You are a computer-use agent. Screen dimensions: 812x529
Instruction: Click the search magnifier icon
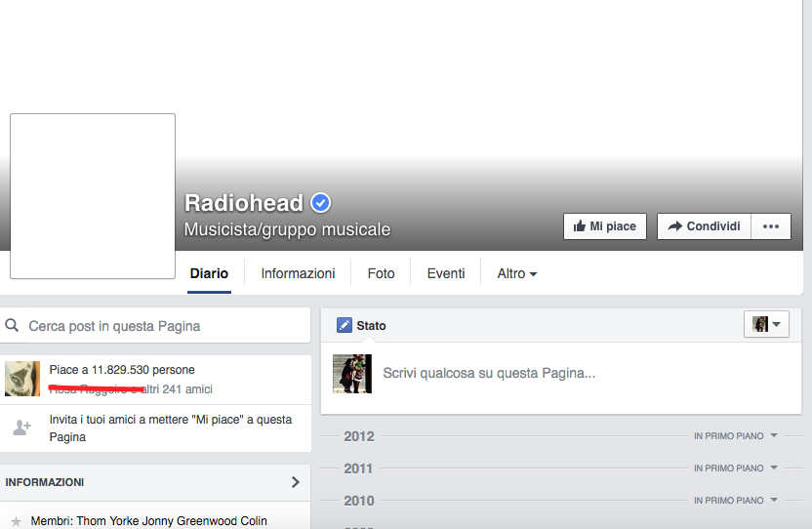[12, 325]
